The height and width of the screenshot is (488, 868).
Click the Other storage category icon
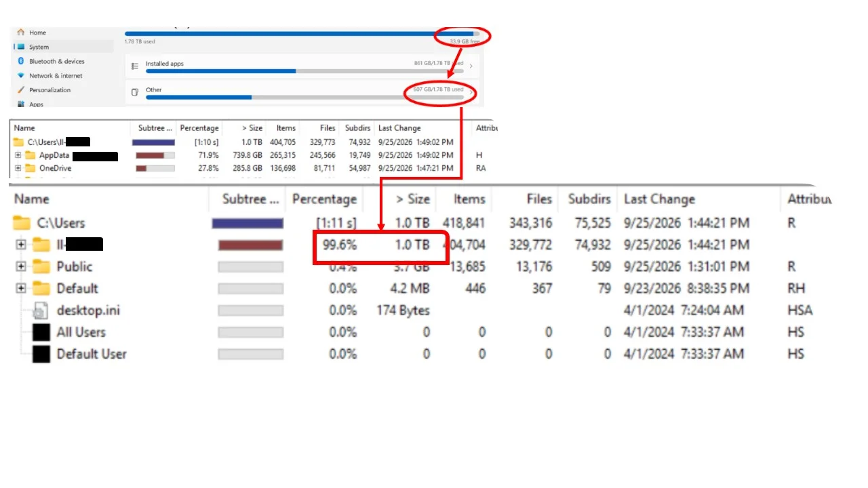[x=135, y=91]
